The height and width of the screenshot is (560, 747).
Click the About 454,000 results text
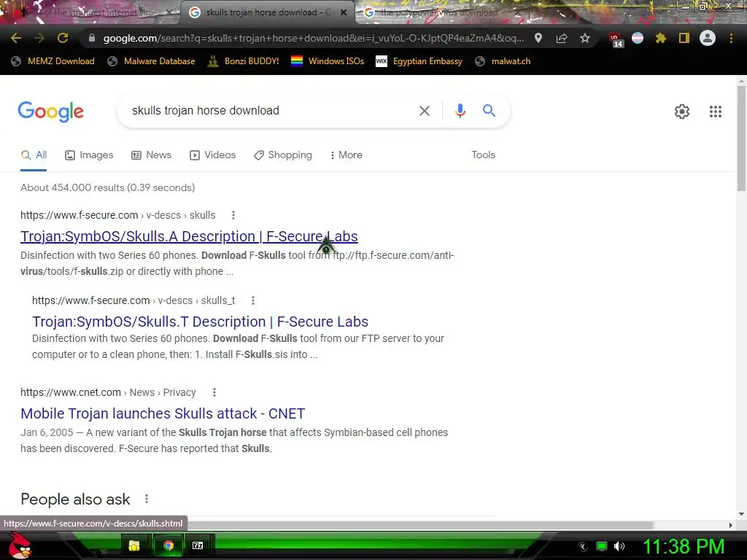[x=108, y=187]
